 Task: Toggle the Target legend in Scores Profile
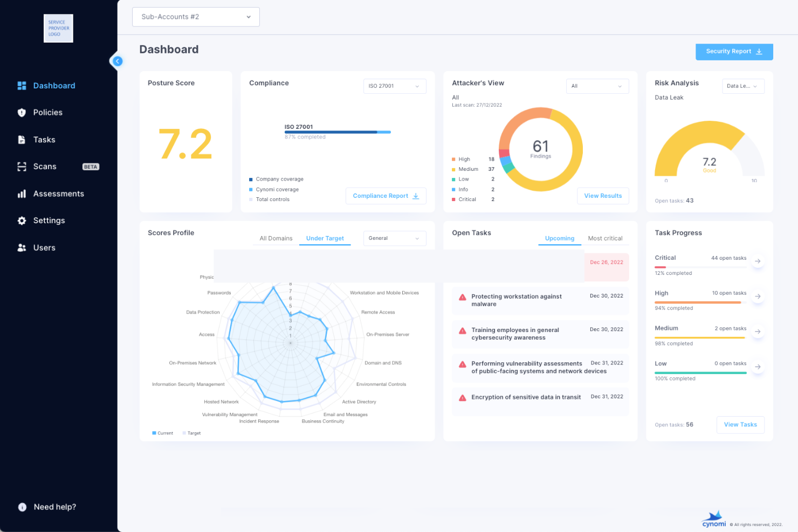[x=191, y=433]
